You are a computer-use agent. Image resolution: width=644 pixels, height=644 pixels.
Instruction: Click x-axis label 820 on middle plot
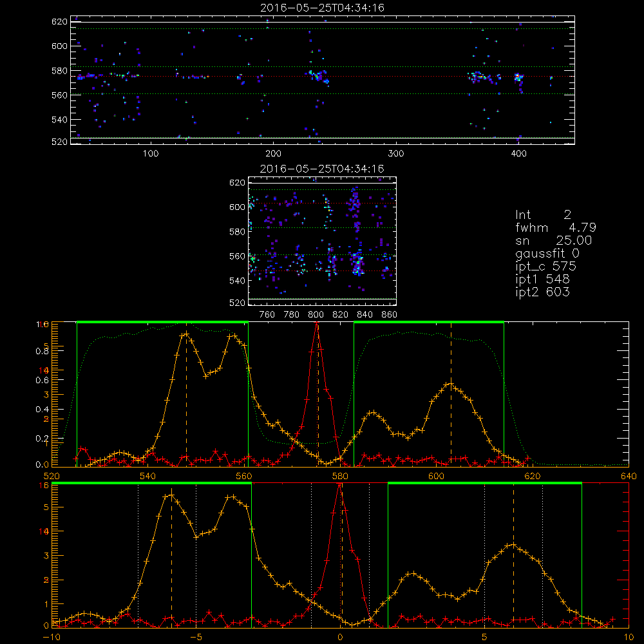341,315
